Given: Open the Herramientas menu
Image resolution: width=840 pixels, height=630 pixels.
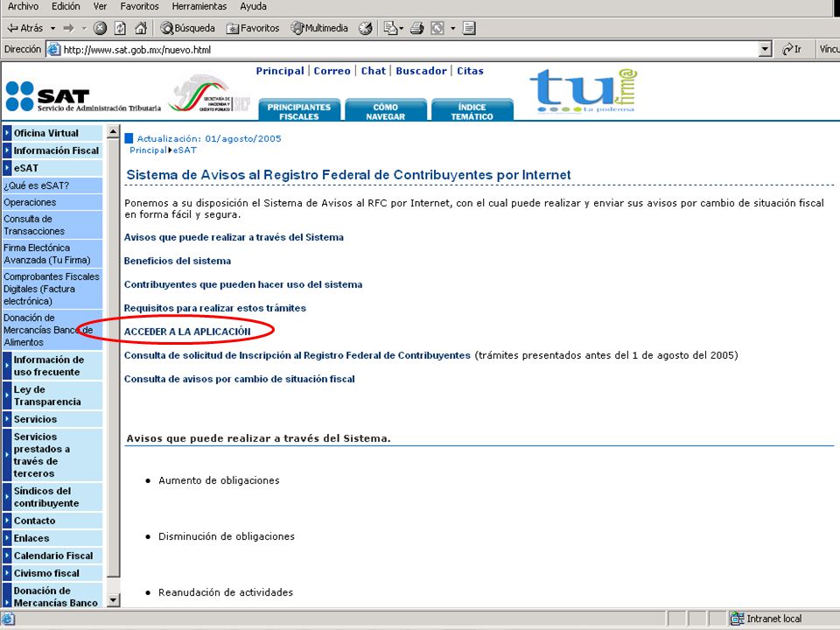Looking at the screenshot, I should [x=199, y=6].
